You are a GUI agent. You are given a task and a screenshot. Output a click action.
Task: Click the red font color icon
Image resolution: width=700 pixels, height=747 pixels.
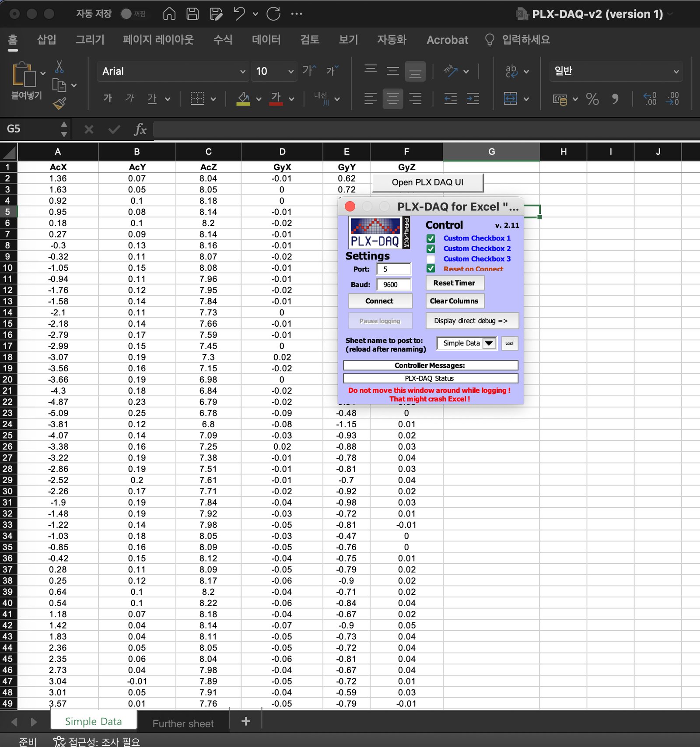(x=276, y=98)
